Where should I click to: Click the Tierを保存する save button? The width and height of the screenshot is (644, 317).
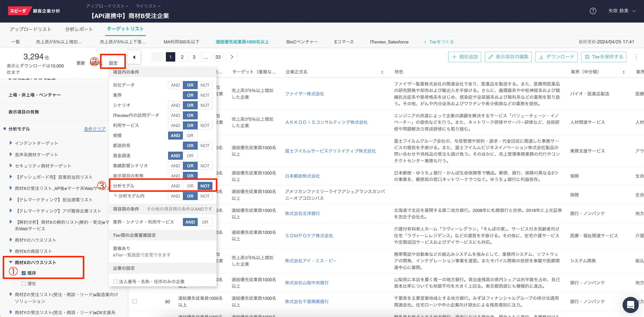[603, 57]
